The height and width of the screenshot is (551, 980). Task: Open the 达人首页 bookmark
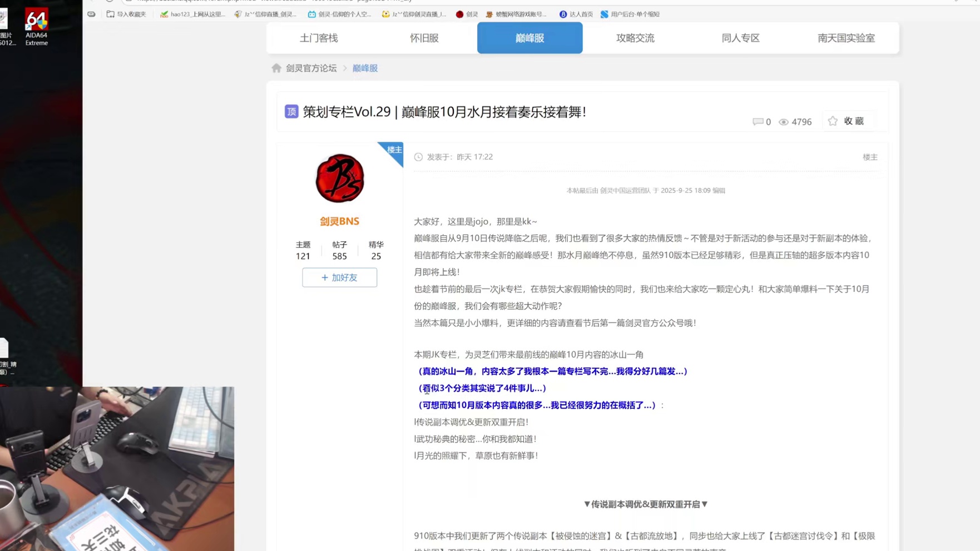click(x=576, y=14)
